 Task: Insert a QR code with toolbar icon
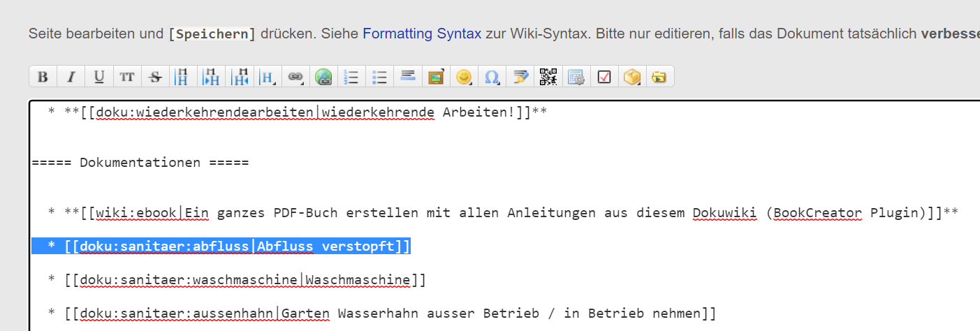coord(548,77)
